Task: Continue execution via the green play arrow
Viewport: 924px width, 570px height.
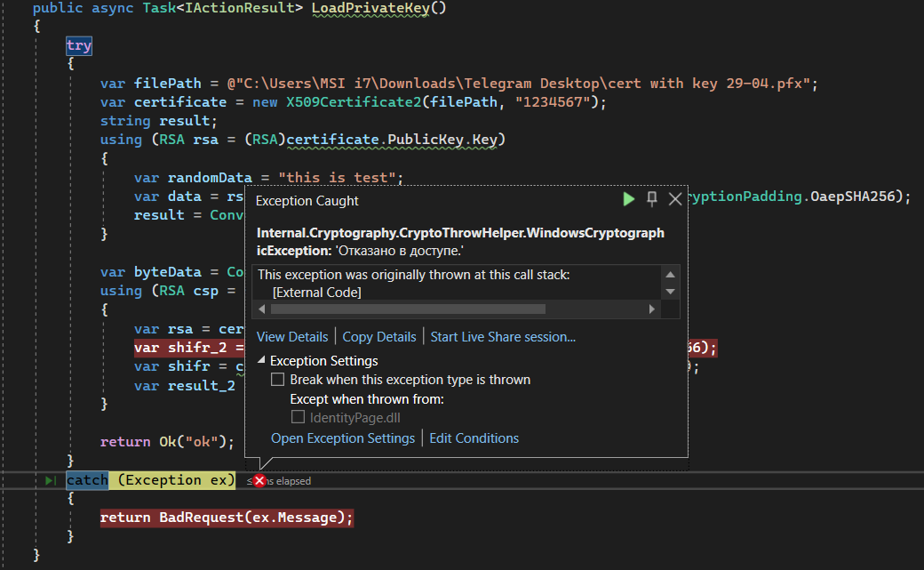Action: click(629, 199)
